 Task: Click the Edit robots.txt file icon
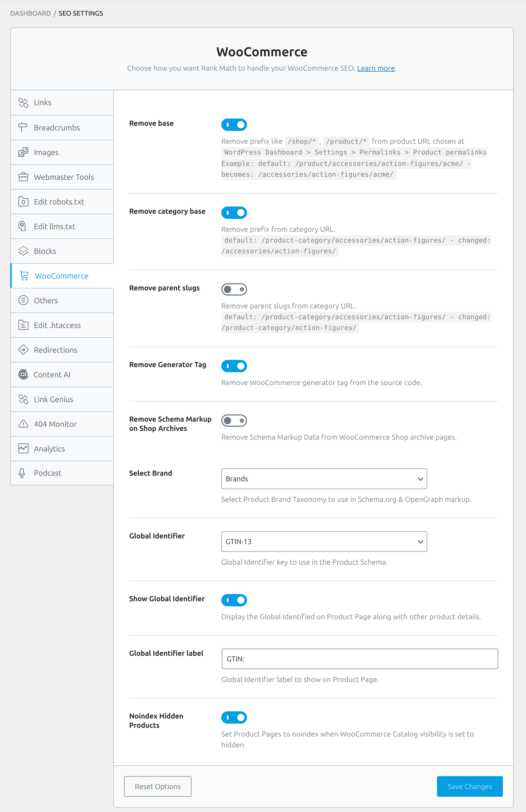click(x=23, y=202)
